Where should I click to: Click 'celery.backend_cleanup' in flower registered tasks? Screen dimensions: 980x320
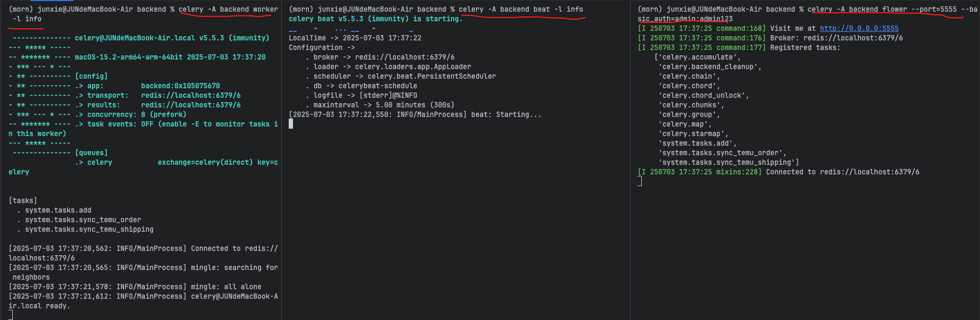pos(709,67)
